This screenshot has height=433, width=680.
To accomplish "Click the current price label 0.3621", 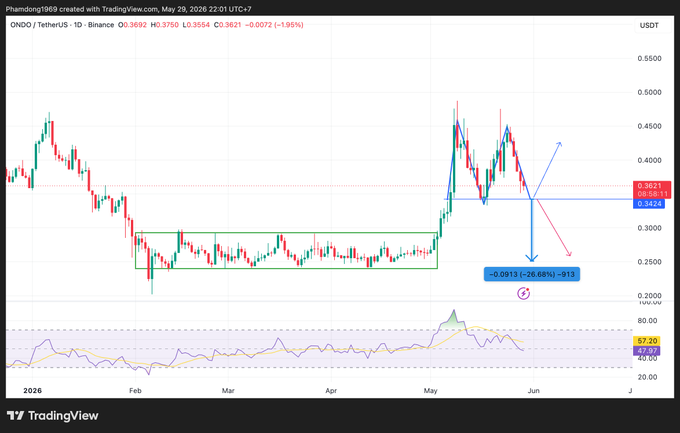I will [x=649, y=186].
